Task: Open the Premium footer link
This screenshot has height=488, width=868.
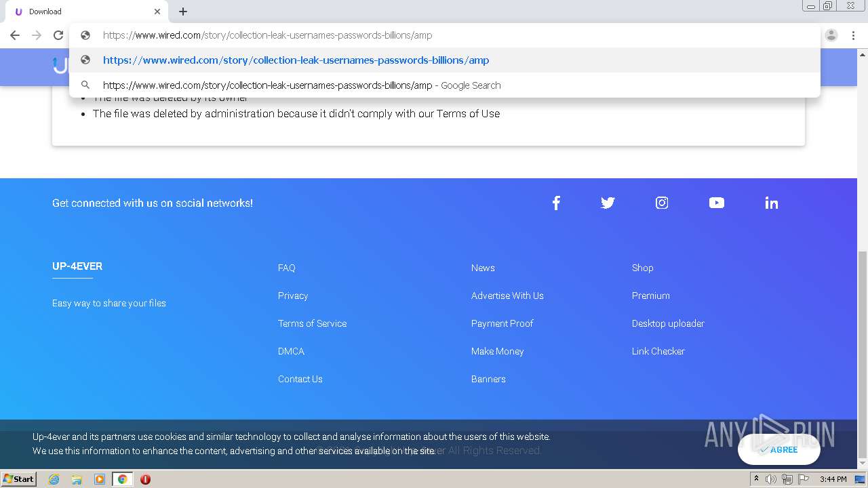Action: click(x=651, y=296)
